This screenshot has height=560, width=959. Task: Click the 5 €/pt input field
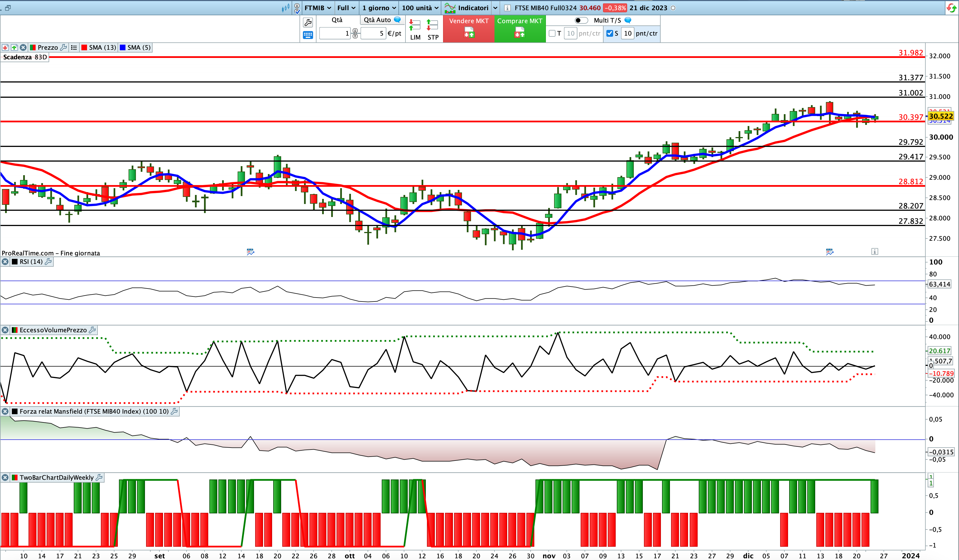(x=373, y=33)
